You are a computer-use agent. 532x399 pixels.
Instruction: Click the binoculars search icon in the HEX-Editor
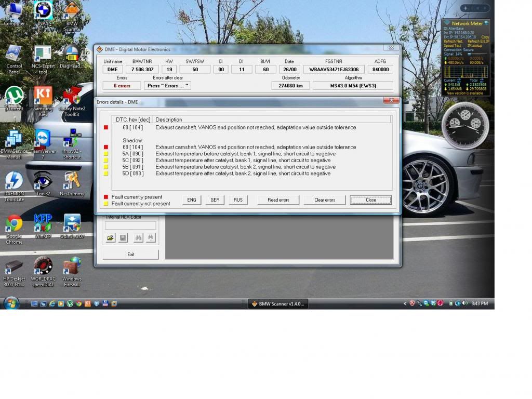coord(137,237)
